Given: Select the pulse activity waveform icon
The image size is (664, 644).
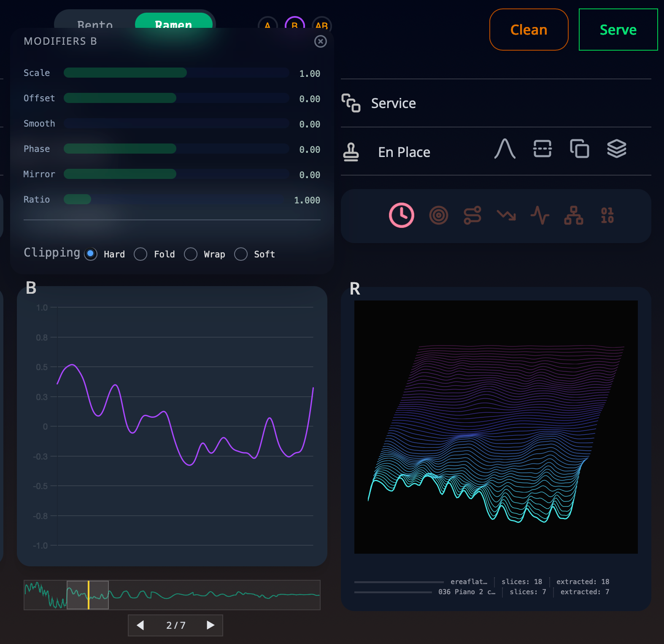Looking at the screenshot, I should [540, 215].
